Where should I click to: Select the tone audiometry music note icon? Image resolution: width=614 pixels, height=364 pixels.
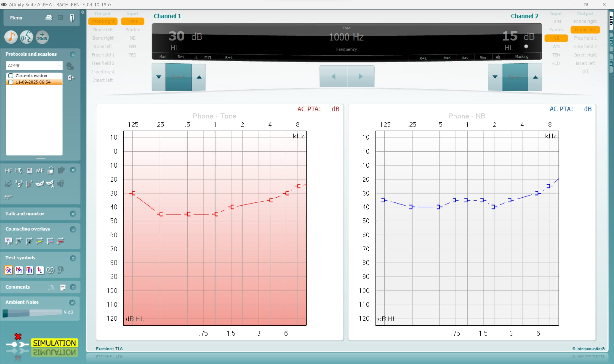[x=11, y=37]
